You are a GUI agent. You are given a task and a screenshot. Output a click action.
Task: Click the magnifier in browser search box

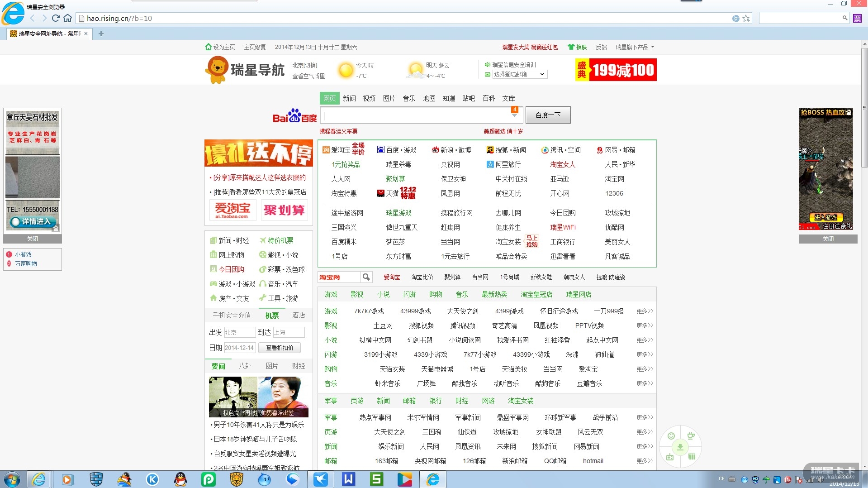click(844, 18)
